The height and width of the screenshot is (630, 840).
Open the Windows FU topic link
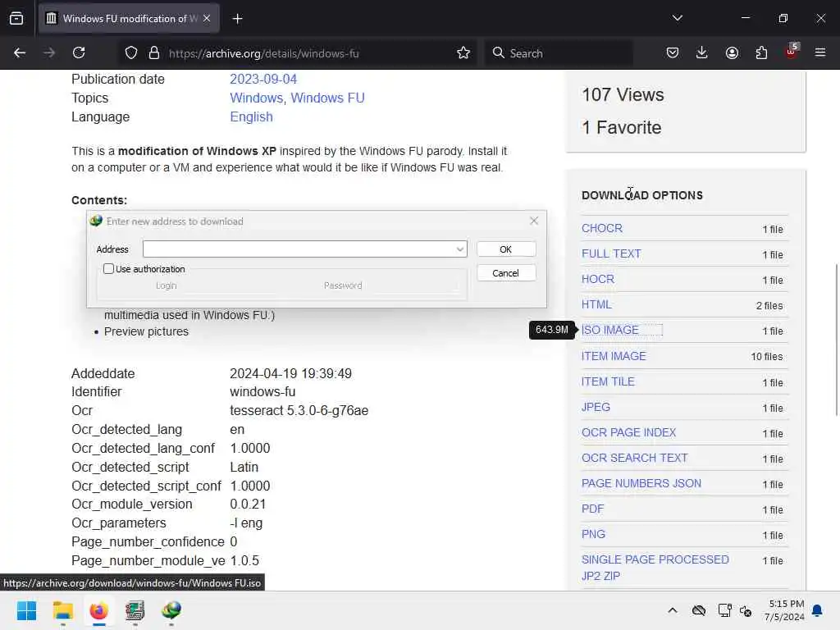(x=327, y=98)
